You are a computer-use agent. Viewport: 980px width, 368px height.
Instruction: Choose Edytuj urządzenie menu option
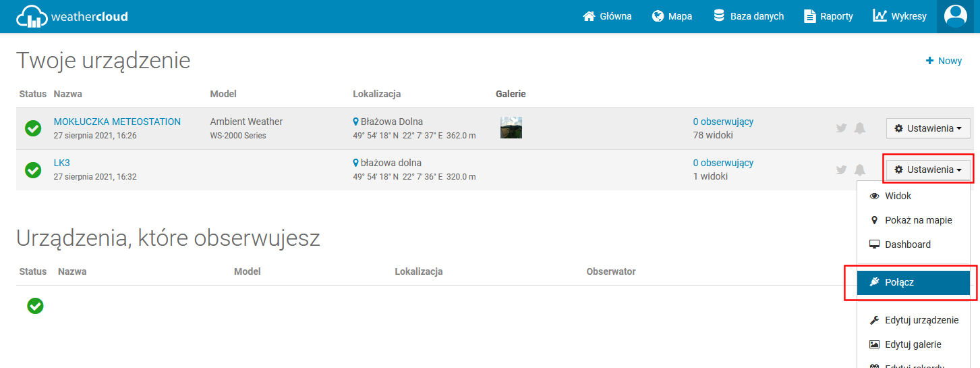click(921, 320)
